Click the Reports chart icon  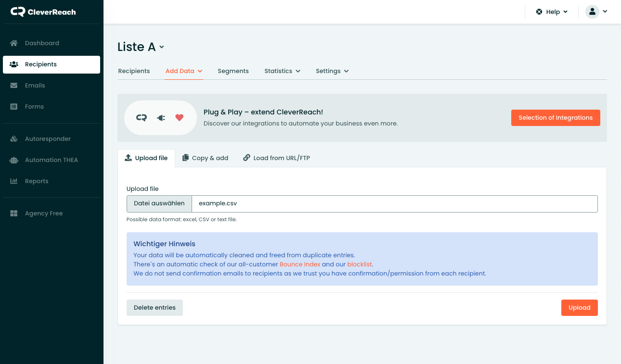coord(14,181)
